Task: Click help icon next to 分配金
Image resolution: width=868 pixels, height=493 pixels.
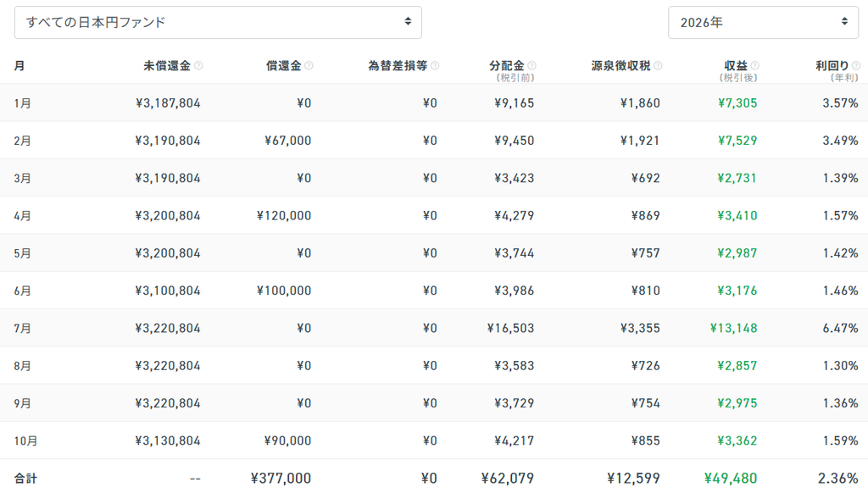Action: pyautogui.click(x=532, y=66)
